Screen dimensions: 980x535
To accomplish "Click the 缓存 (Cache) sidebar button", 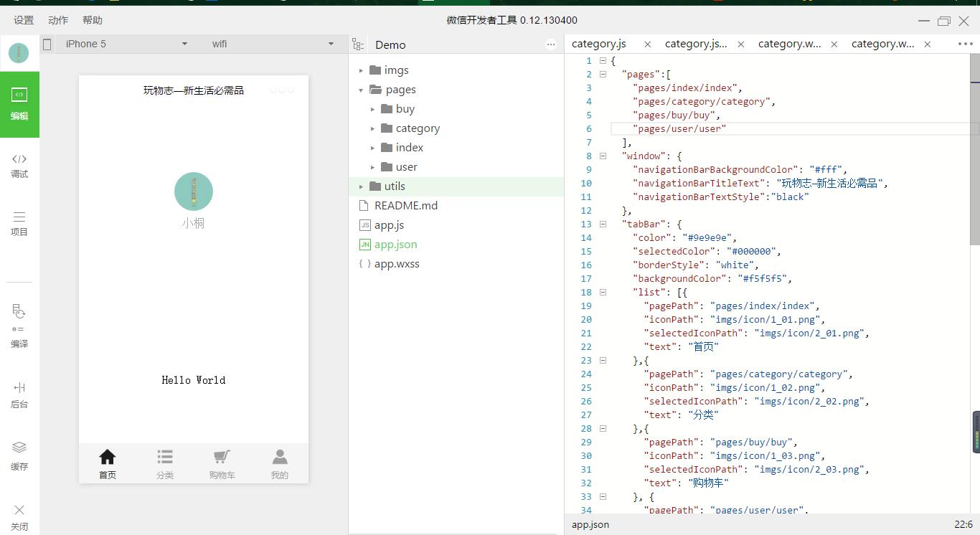I will pyautogui.click(x=19, y=456).
